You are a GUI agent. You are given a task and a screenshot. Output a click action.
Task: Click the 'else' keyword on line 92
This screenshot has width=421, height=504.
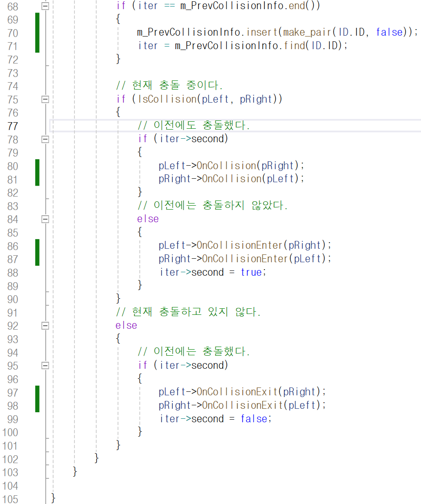click(126, 325)
